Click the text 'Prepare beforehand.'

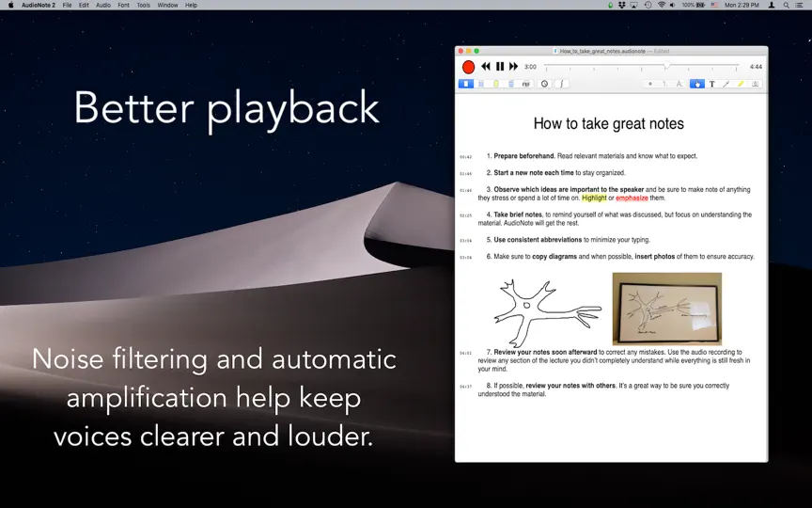524,156
